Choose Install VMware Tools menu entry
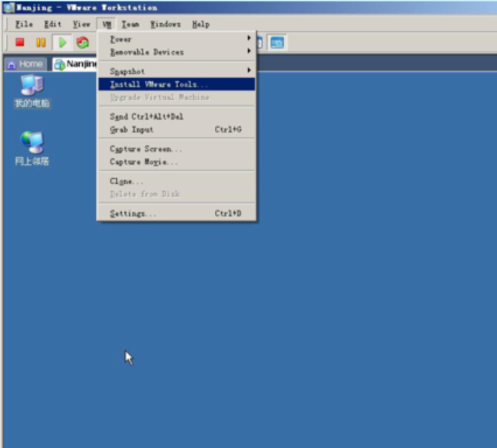Screen dimensions: 497x448 pos(177,84)
